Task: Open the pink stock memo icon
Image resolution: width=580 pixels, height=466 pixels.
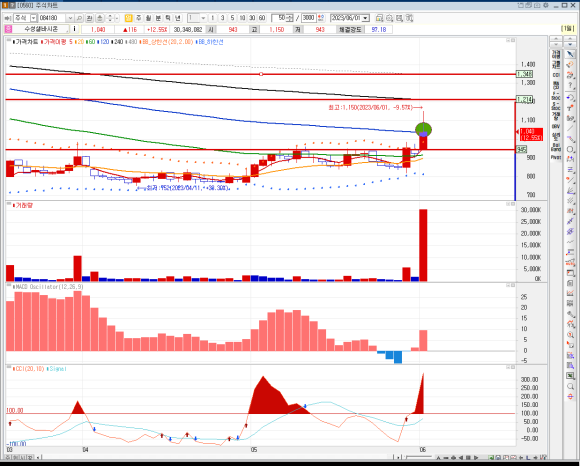Action: tap(8, 29)
